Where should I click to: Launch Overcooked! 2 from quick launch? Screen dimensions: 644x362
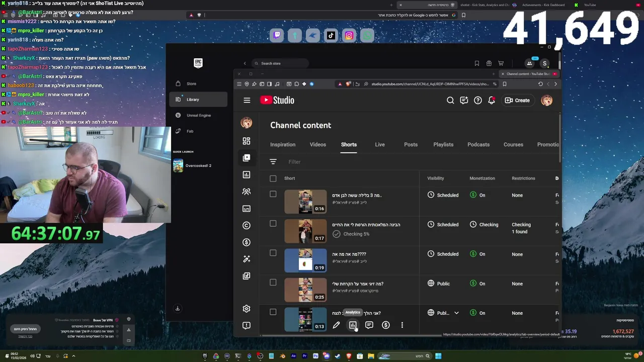click(x=192, y=166)
